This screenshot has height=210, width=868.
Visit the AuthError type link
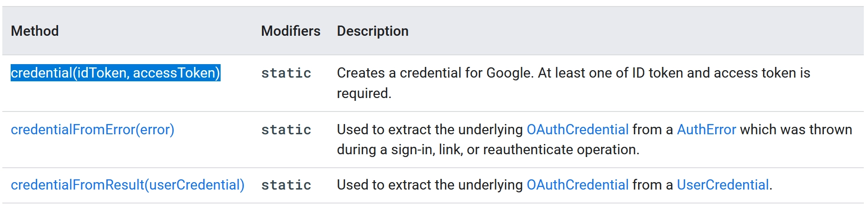click(706, 130)
